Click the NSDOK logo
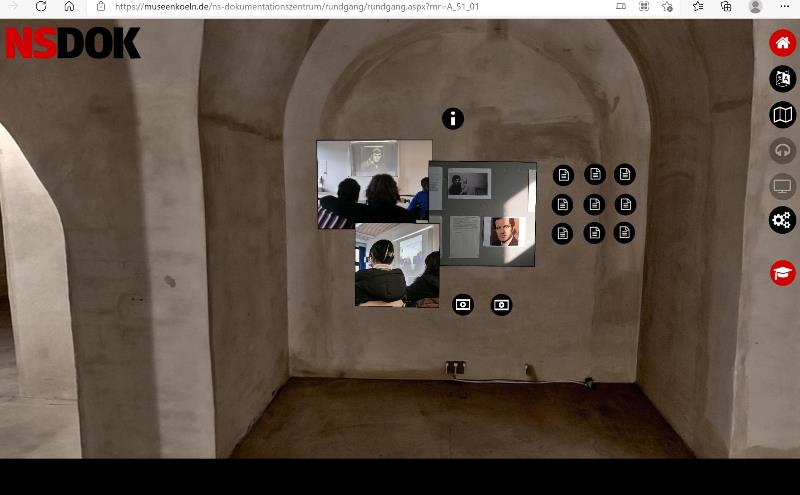This screenshot has width=800, height=495. [72, 43]
